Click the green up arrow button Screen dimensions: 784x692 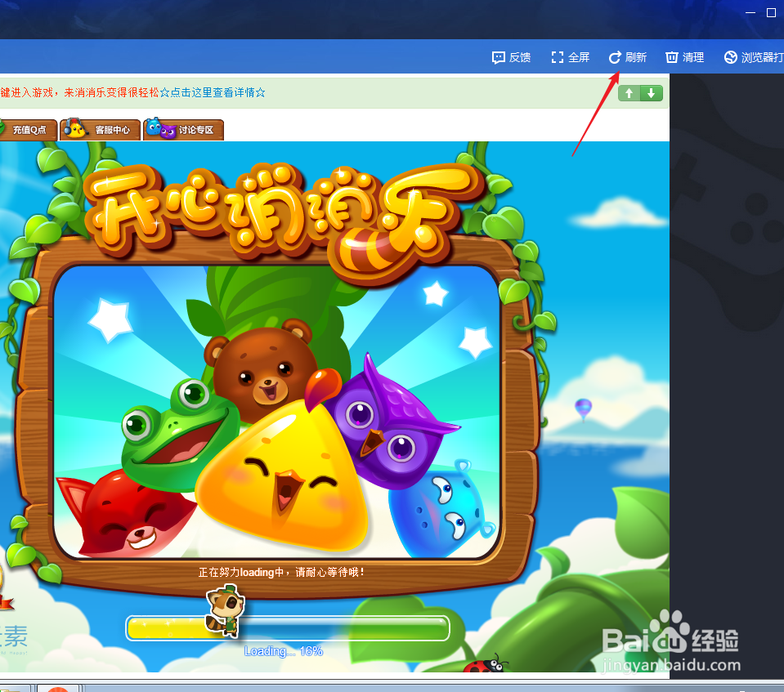point(629,93)
